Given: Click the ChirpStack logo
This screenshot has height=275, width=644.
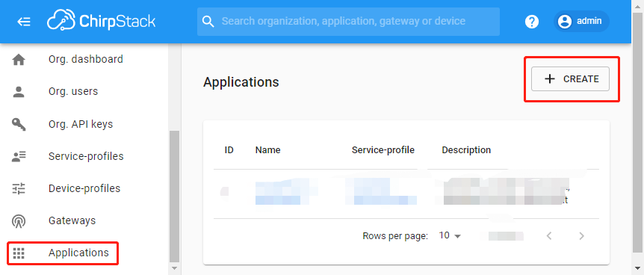Looking at the screenshot, I should pos(101,21).
